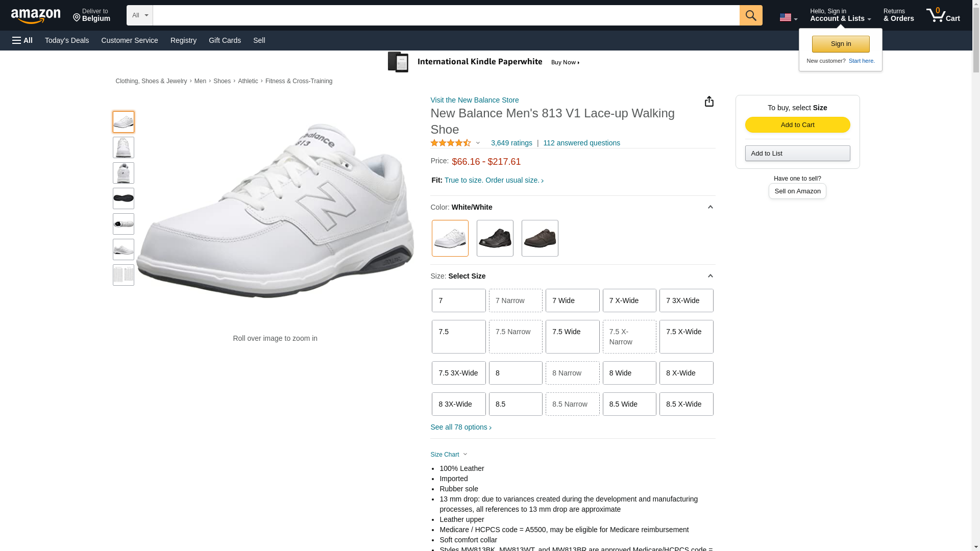
Task: Click the US flag language selector
Action: [788, 18]
